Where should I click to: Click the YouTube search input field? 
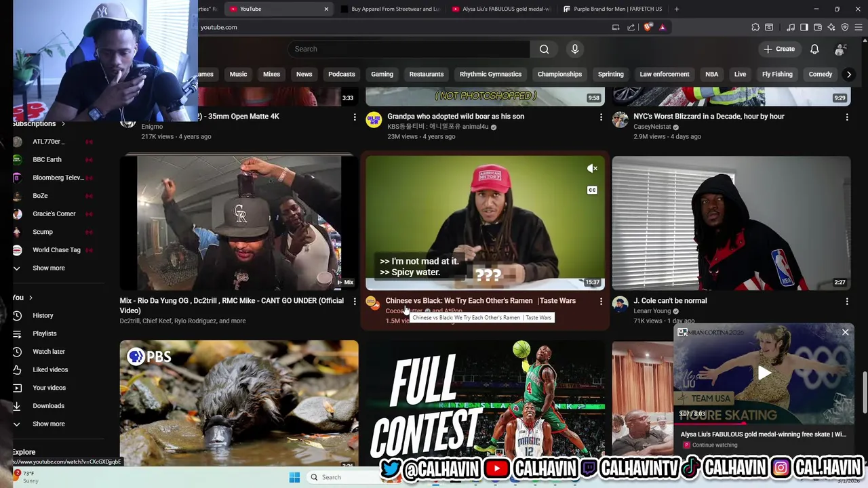[x=409, y=49]
